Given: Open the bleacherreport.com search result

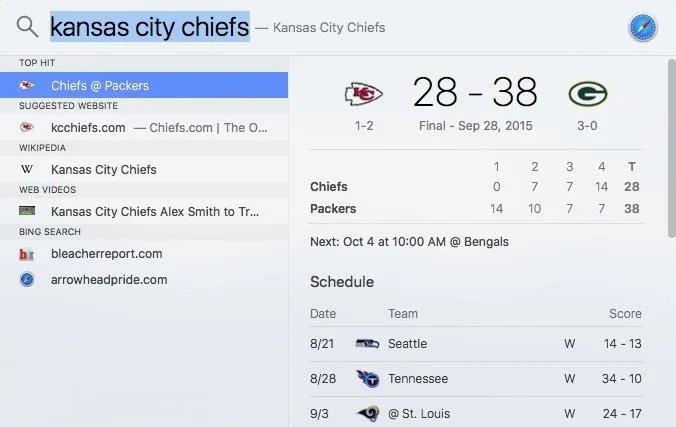Looking at the screenshot, I should click(x=144, y=254).
